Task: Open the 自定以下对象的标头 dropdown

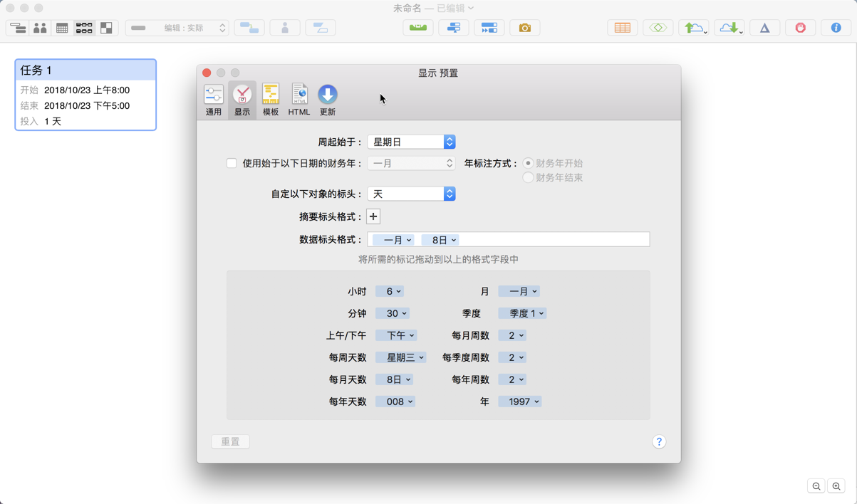Action: point(411,193)
